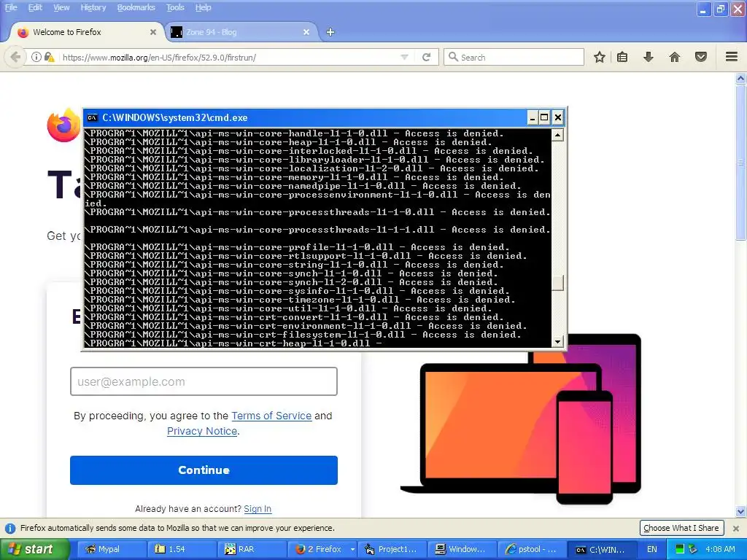
Task: Click the cmd.exe title bar system icon
Action: pos(93,117)
